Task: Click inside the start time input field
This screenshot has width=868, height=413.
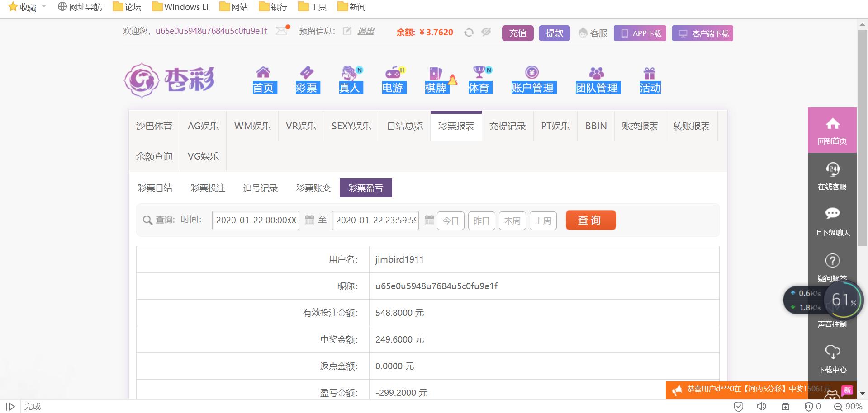Action: tap(255, 221)
